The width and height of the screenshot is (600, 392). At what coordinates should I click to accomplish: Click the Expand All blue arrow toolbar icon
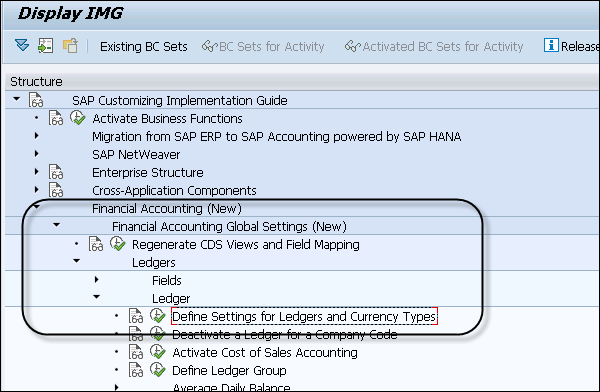(x=22, y=46)
